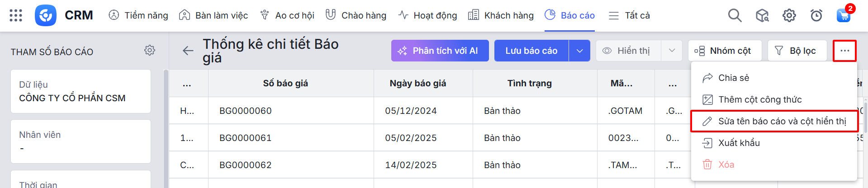Screen dimensions: 868x188
Task: Click the box with magnifier icon
Action: [762, 15]
